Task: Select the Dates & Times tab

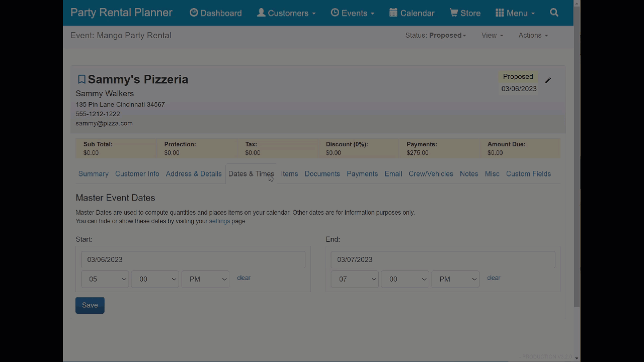Action: (x=251, y=174)
